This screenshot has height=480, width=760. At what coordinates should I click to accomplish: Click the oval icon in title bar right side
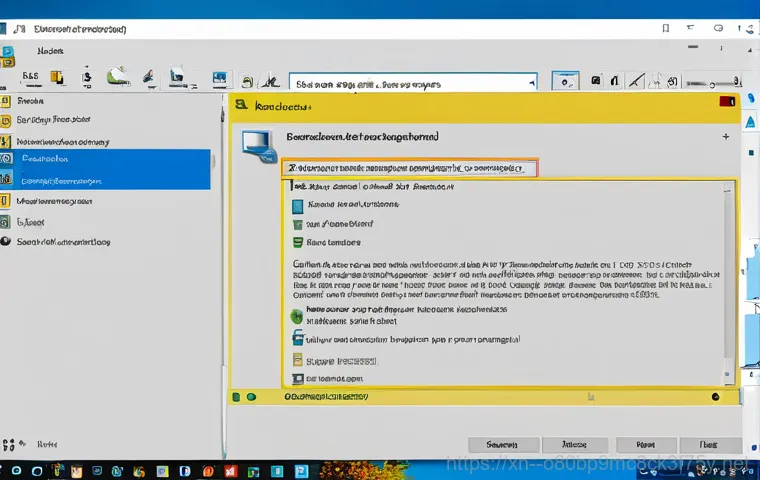(x=718, y=28)
